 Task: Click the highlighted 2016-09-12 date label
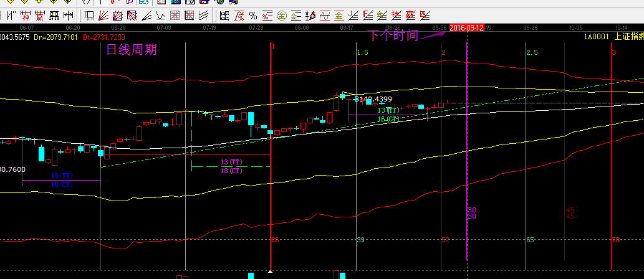(466, 28)
